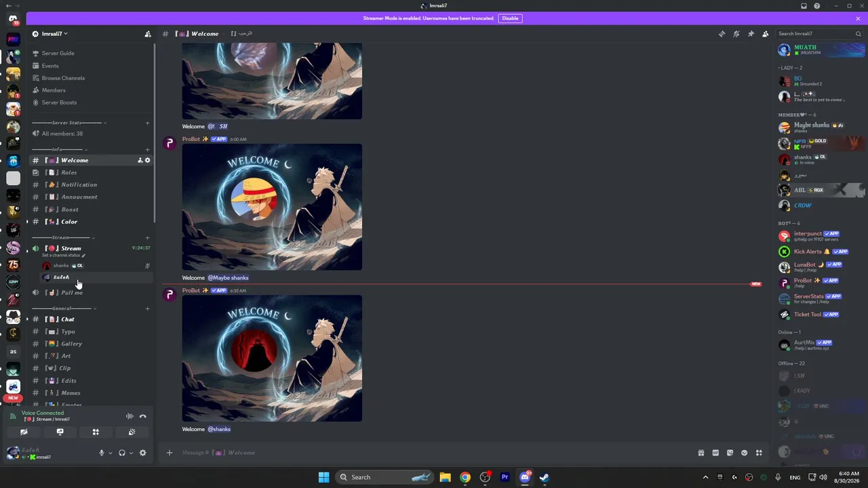
Task: Open Browse Channels
Action: pyautogui.click(x=63, y=78)
